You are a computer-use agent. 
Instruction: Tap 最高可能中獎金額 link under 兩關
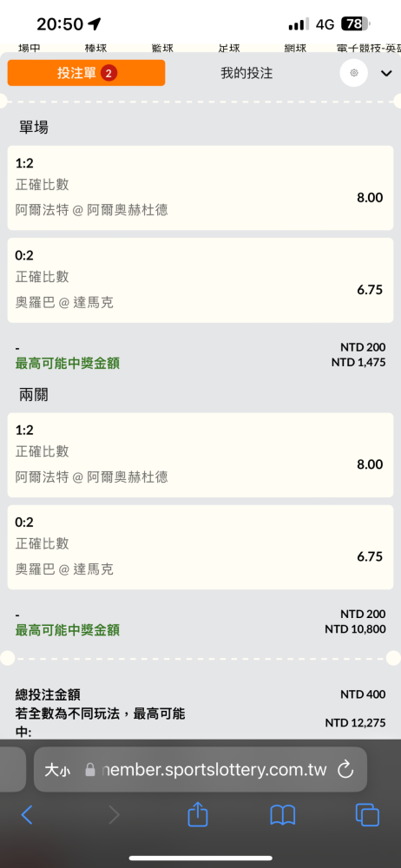(68, 630)
